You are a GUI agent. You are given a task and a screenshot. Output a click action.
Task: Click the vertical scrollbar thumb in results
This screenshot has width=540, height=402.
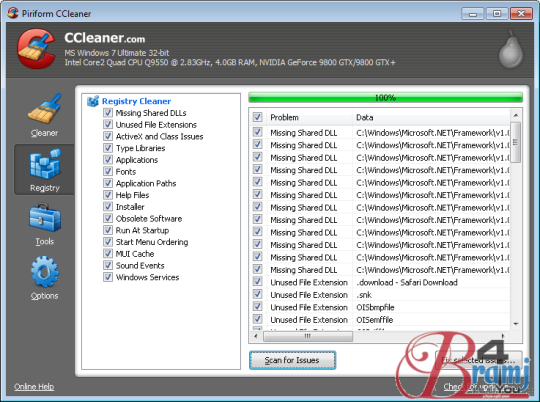point(516,142)
